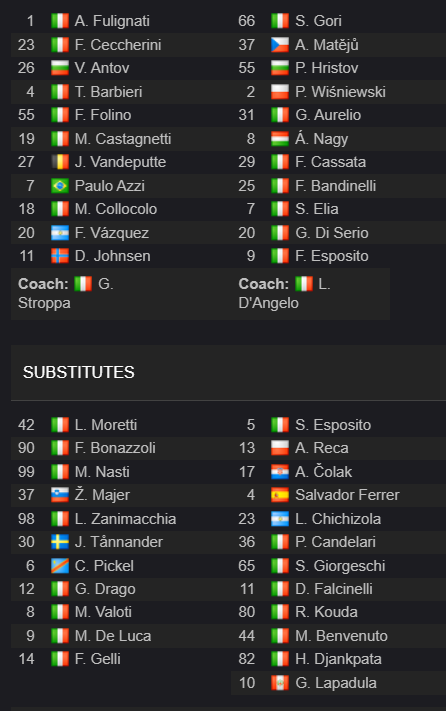This screenshot has width=446, height=711.
Task: Click the Norwegian flag beside D. Johnsen
Action: (60, 256)
